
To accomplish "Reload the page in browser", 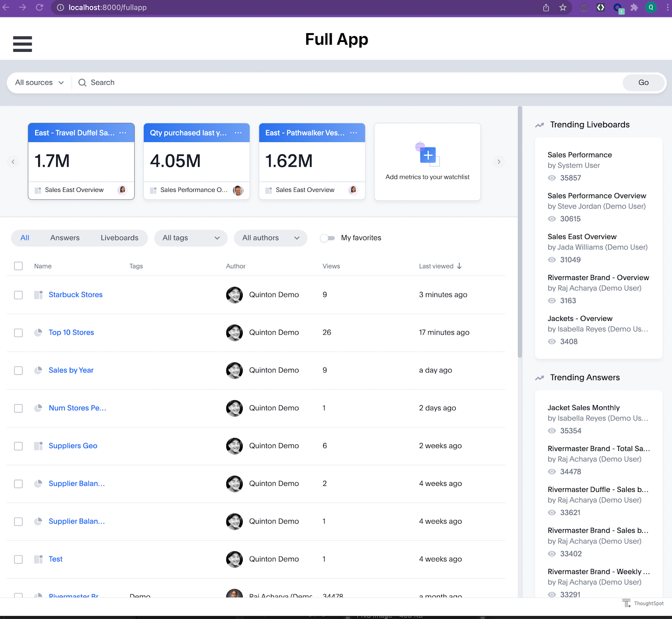I will (x=39, y=8).
